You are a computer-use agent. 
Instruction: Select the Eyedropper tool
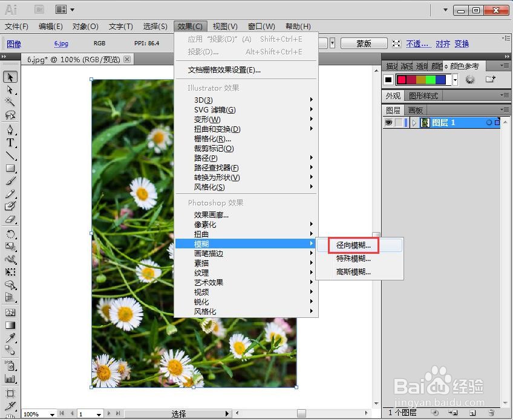click(x=10, y=338)
